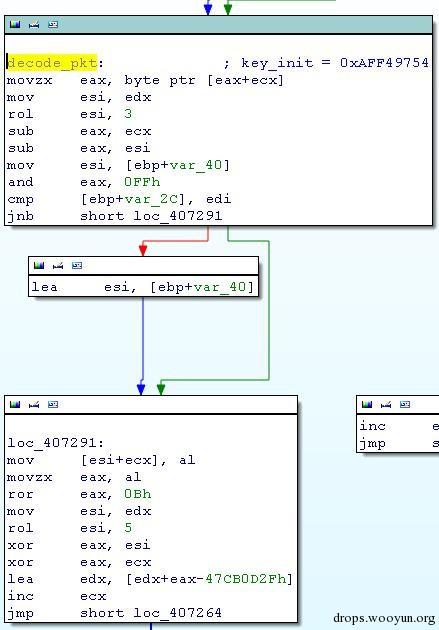
Task: Click color icon in loc_407291 node header
Action: (x=15, y=404)
